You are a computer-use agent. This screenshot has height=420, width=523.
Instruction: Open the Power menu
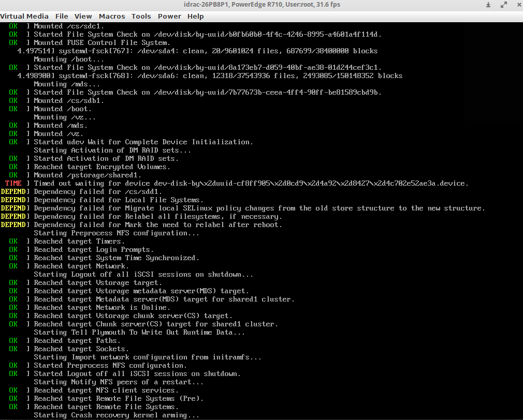click(x=169, y=16)
